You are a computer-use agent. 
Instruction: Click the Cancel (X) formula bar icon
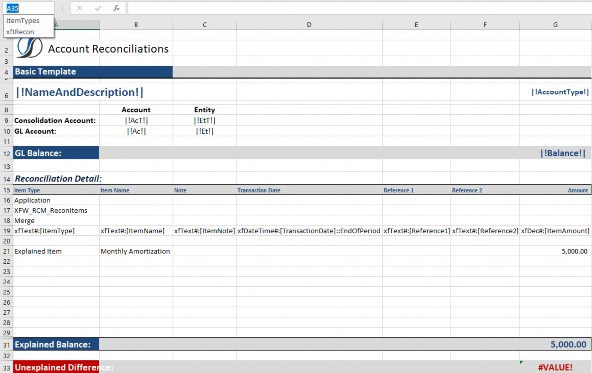(x=79, y=8)
